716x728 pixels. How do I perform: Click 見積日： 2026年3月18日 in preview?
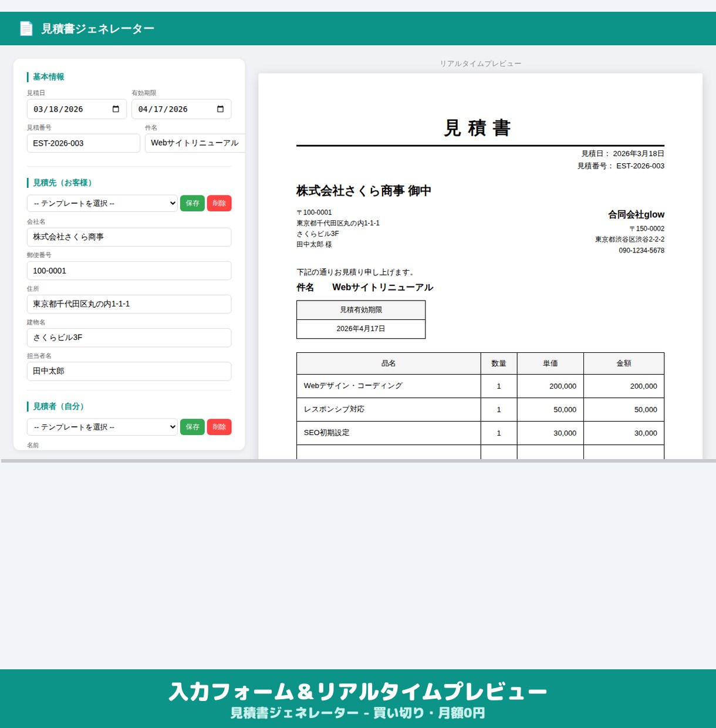[623, 154]
